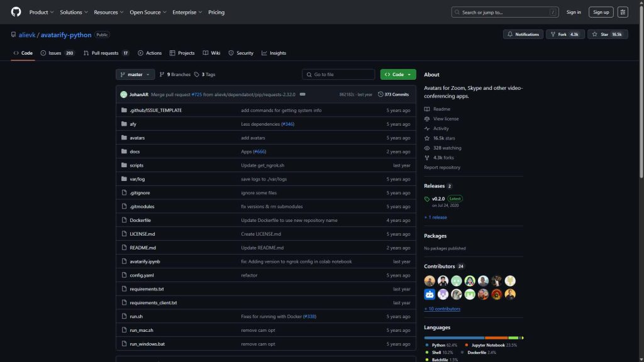Open the alievk owner link
644x362 pixels.
(x=27, y=35)
